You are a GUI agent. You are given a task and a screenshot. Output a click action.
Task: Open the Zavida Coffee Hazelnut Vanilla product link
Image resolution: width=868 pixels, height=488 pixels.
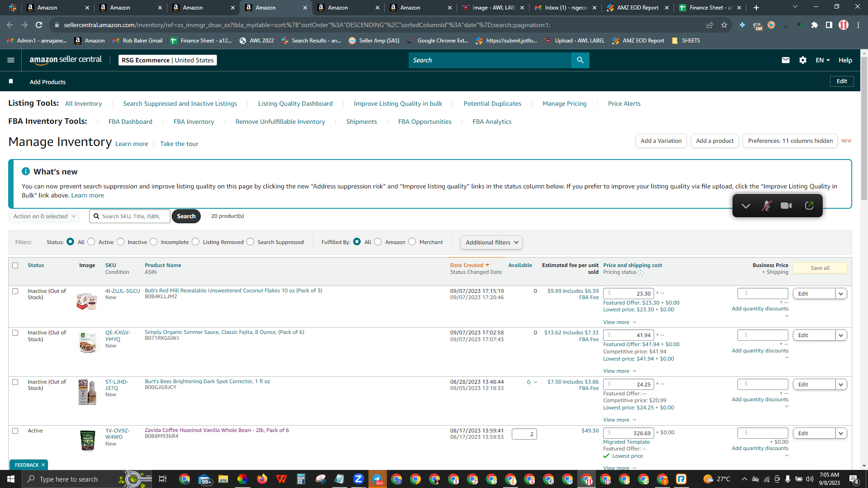coord(217,430)
